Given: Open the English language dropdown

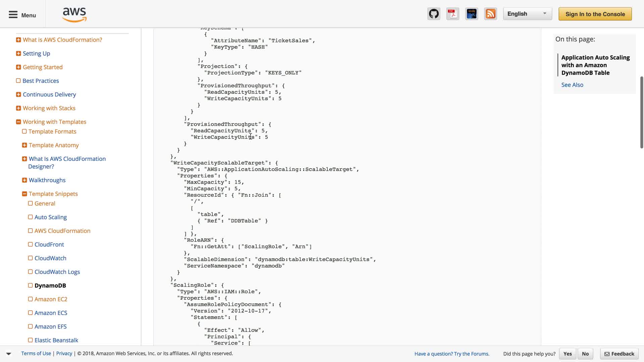Looking at the screenshot, I should point(527,14).
